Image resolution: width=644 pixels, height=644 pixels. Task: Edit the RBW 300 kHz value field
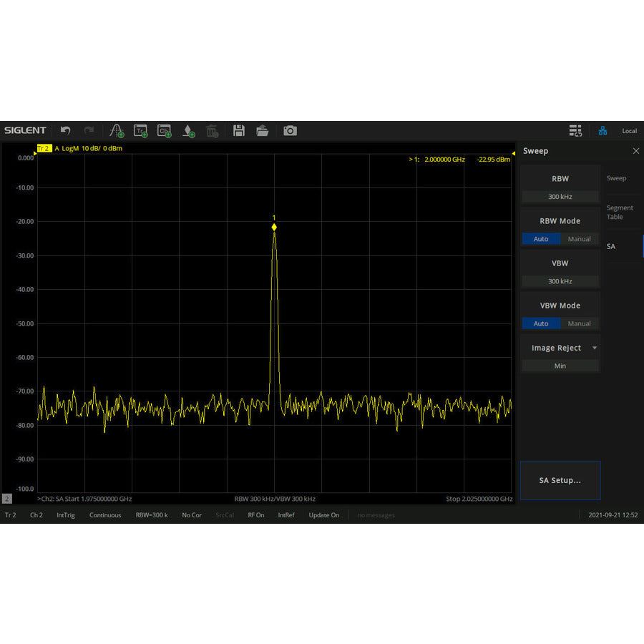(560, 197)
